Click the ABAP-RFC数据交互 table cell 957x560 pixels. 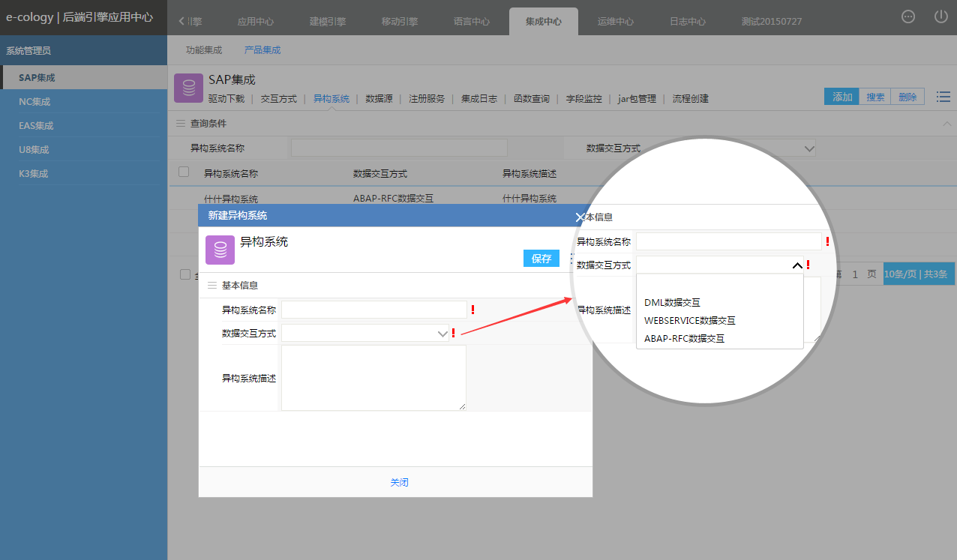[394, 199]
